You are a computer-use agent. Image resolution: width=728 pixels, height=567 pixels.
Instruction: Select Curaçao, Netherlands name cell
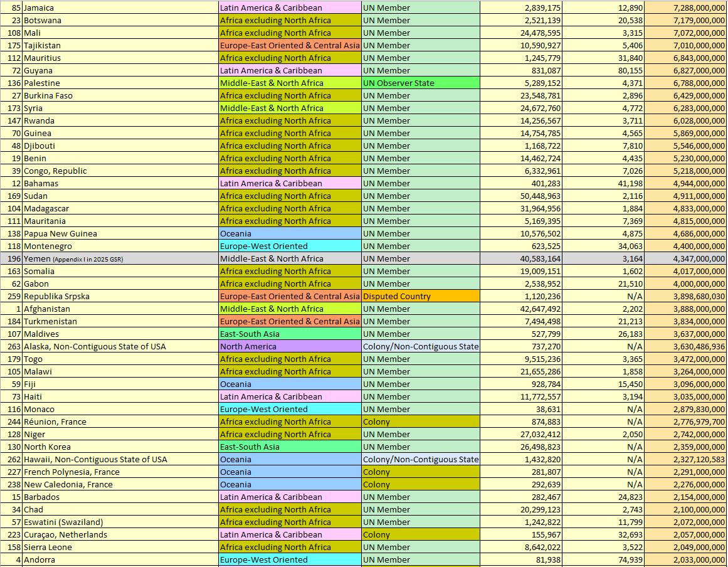[120, 534]
